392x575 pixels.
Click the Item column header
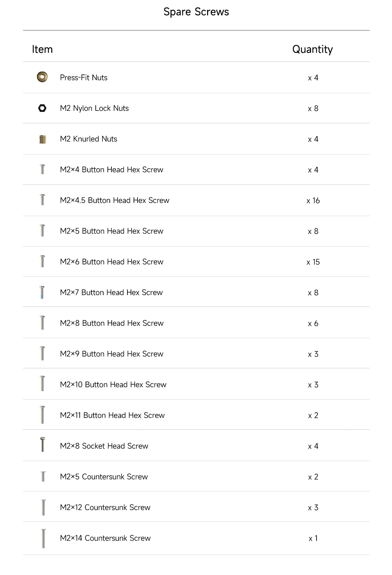pyautogui.click(x=42, y=49)
